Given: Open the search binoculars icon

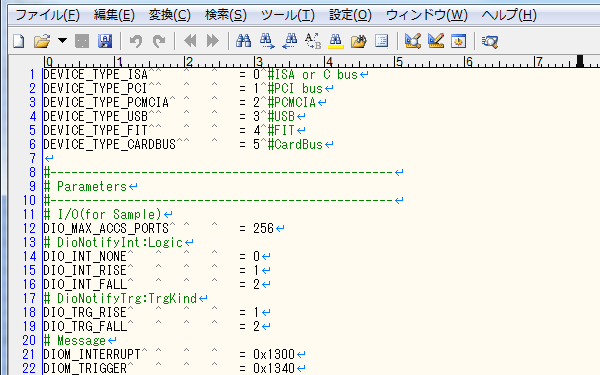Looking at the screenshot, I should coord(243,41).
